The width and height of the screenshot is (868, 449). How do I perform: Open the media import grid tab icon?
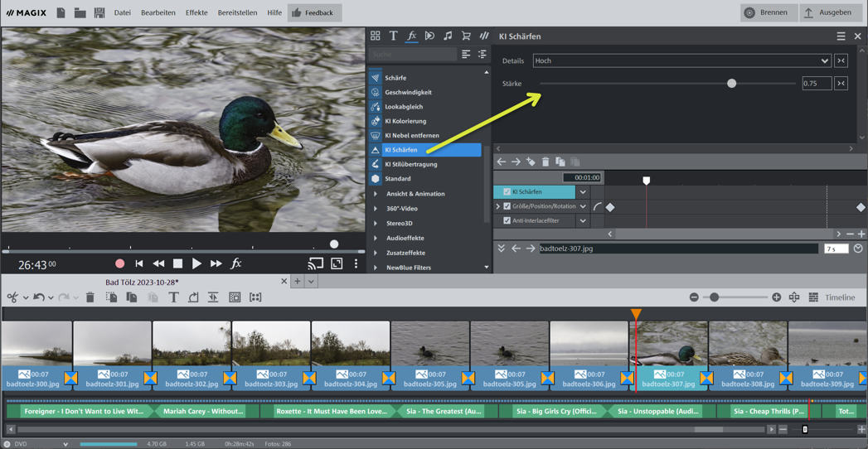pyautogui.click(x=376, y=36)
